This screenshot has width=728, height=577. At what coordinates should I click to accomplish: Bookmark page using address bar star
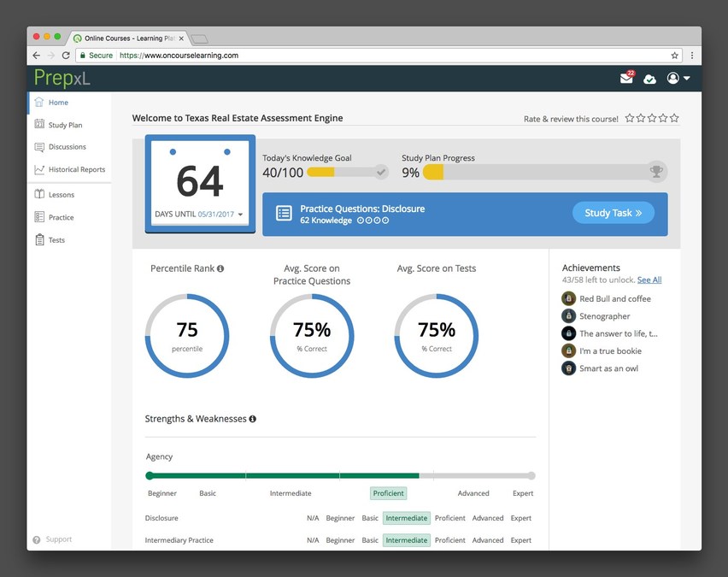(x=674, y=56)
